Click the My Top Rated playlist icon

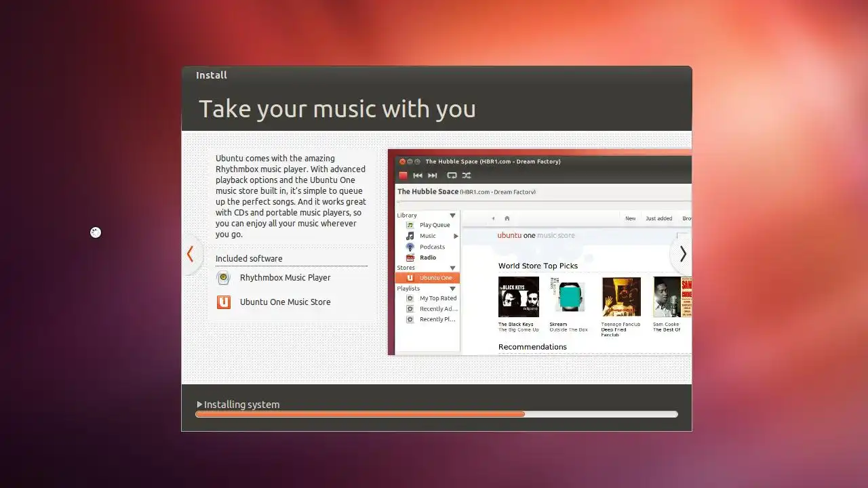click(x=410, y=298)
